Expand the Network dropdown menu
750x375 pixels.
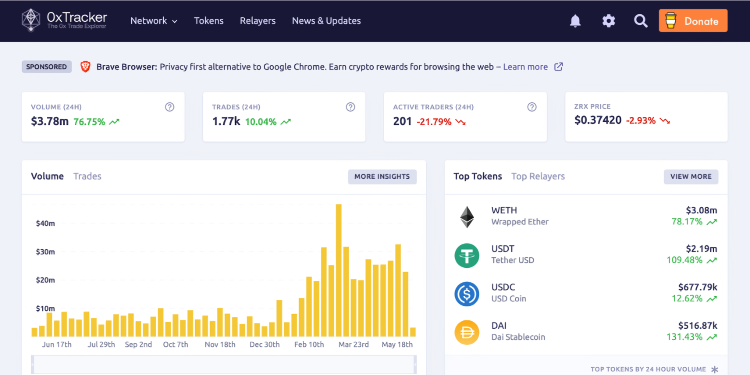pyautogui.click(x=154, y=21)
